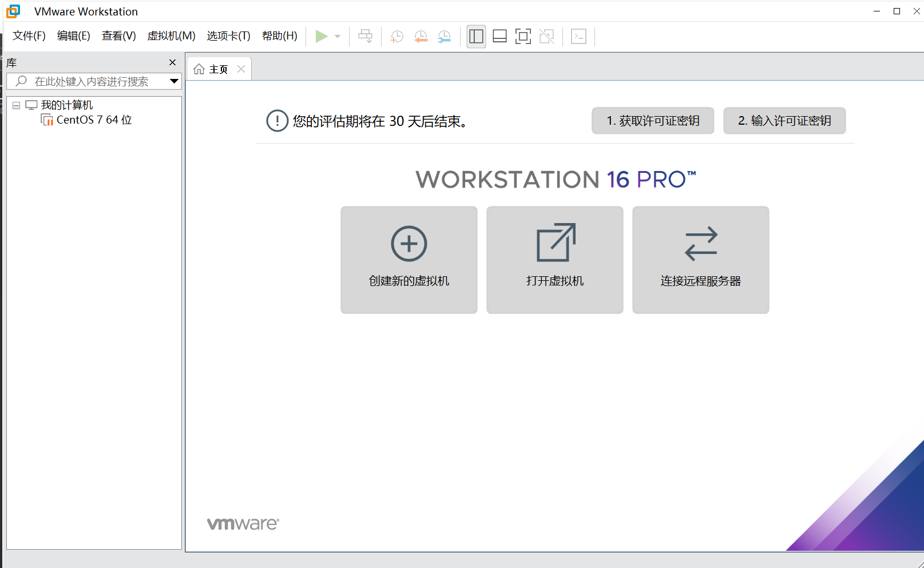Click the evaluation warning exclamation icon
The image size is (924, 568).
pos(277,121)
